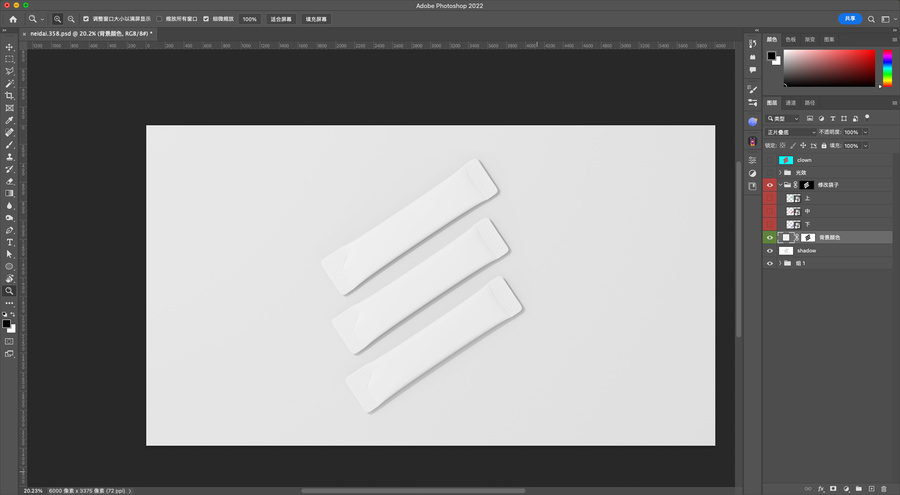Screen dimensions: 900x495
Task: Collapse the 修改袋子 group
Action: pyautogui.click(x=780, y=185)
